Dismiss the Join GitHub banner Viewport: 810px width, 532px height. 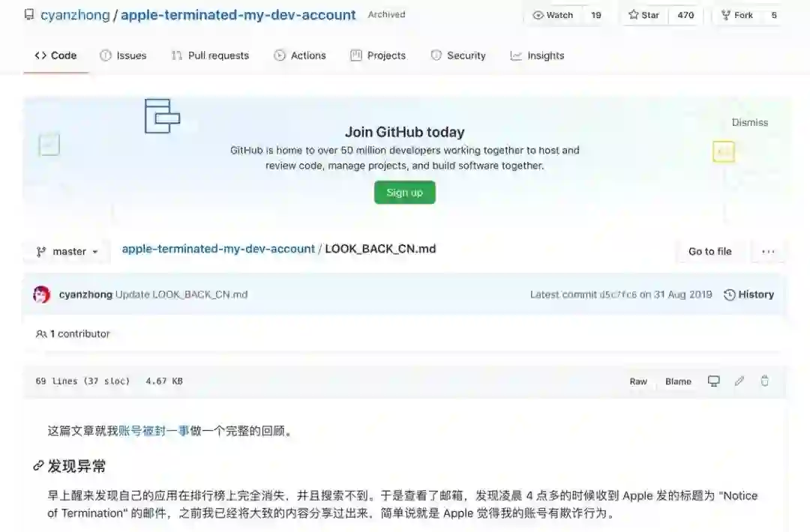[749, 123]
